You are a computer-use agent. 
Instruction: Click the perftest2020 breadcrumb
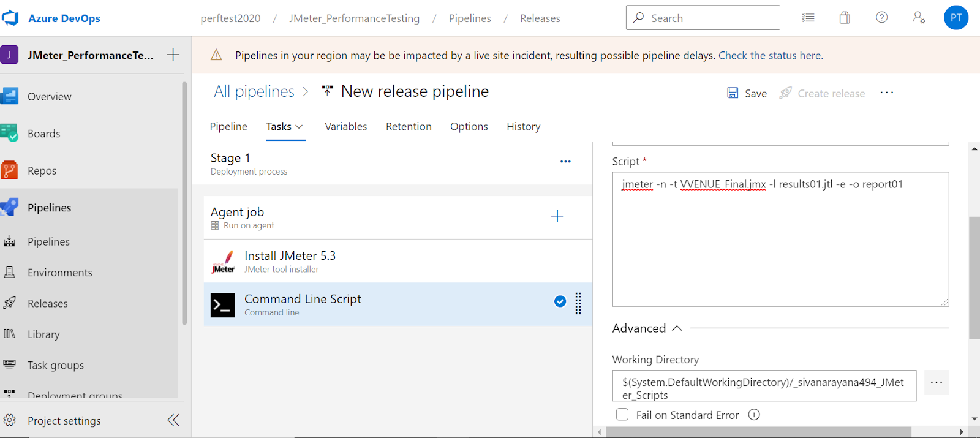pos(230,18)
